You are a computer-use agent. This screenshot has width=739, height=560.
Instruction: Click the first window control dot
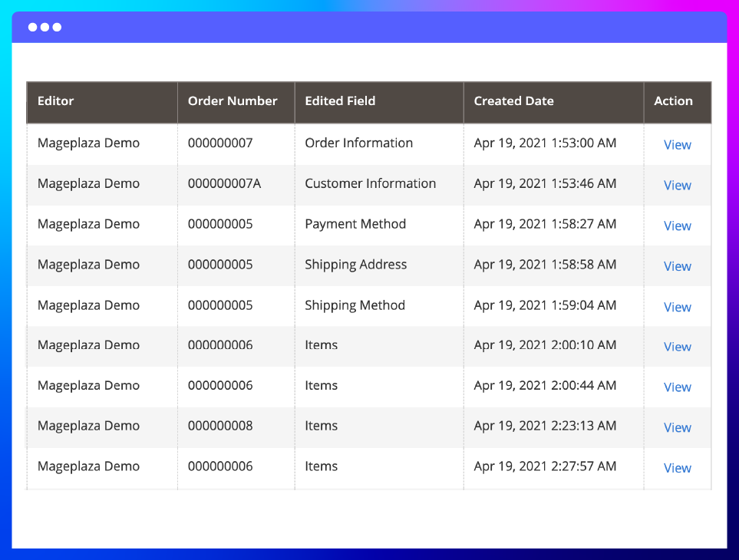coord(33,28)
